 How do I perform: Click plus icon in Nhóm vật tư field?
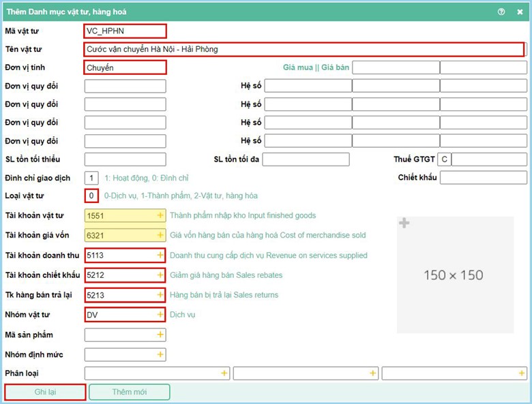(161, 315)
